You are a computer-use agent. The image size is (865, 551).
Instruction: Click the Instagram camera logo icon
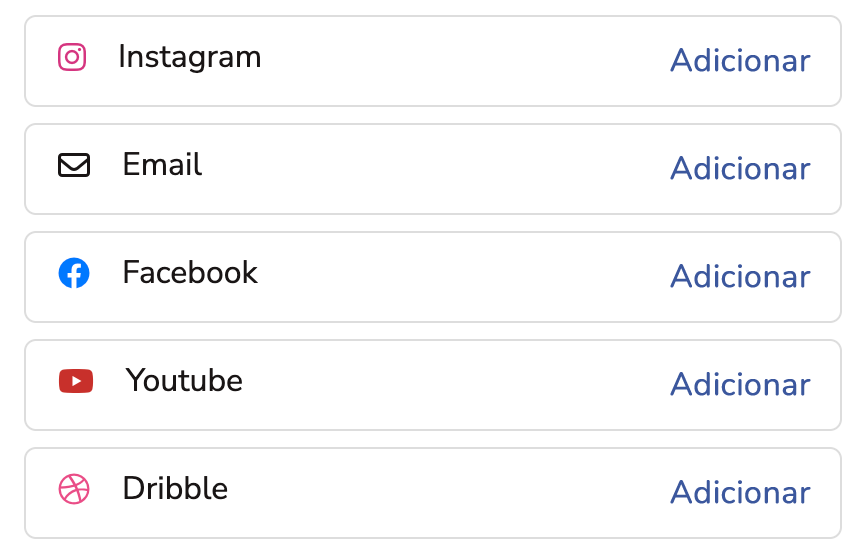(x=72, y=57)
